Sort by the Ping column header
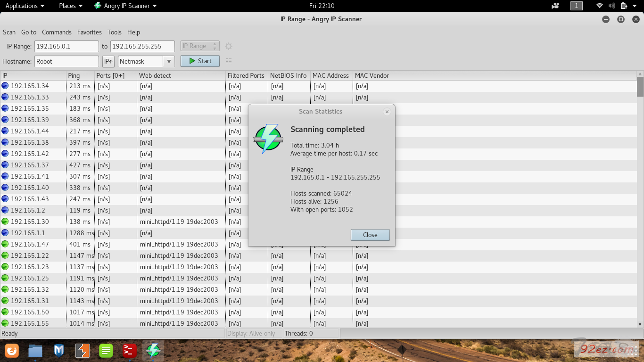Screen dimensions: 644x362 click(80, 75)
